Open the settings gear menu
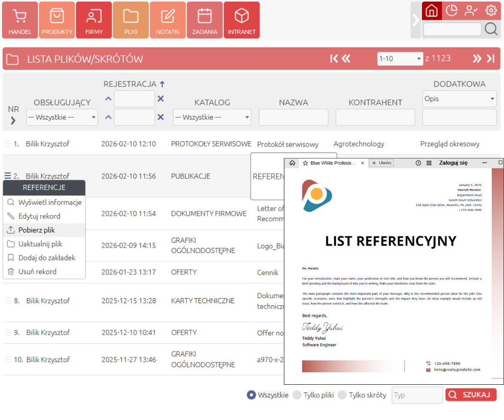The image size is (504, 420). (491, 10)
